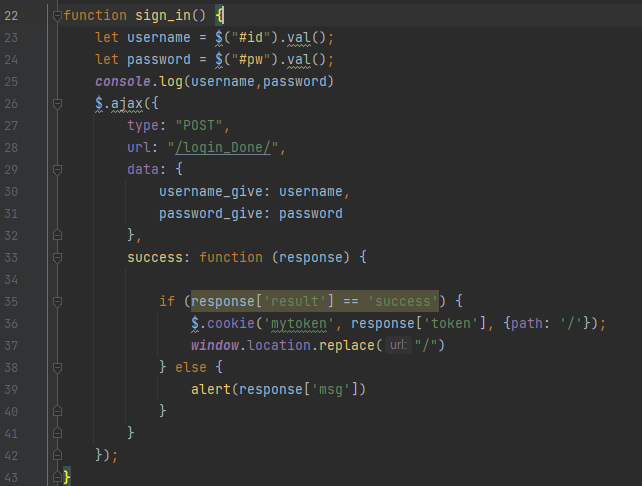The height and width of the screenshot is (486, 642).
Task: Click the window keyword on line 37
Action: tap(215, 346)
